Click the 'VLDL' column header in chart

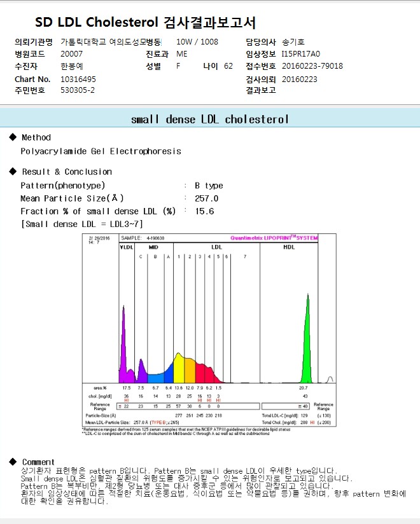[x=127, y=247]
